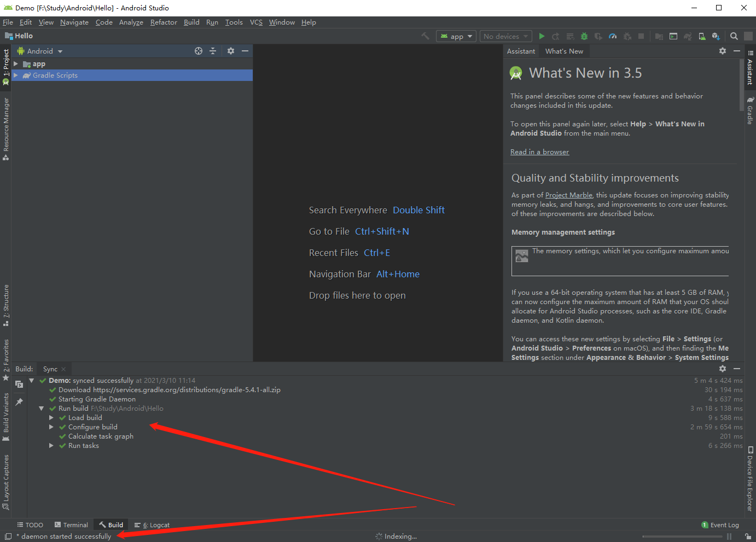The width and height of the screenshot is (756, 542).
Task: Collapse the Run build node
Action: pos(42,409)
